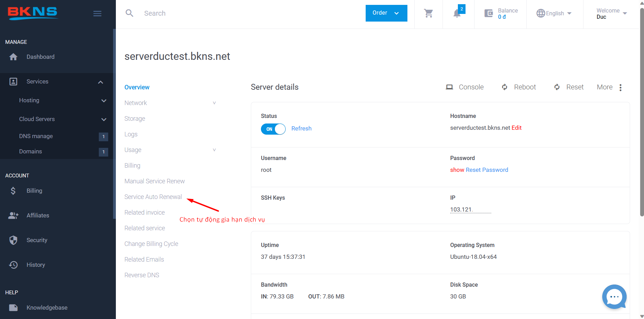Viewport: 644px width, 319px height.
Task: Click the sidebar scrollbar
Action: [x=114, y=123]
